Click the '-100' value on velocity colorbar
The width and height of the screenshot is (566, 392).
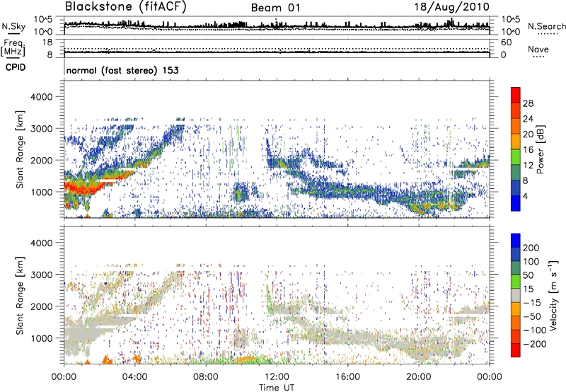tap(535, 330)
